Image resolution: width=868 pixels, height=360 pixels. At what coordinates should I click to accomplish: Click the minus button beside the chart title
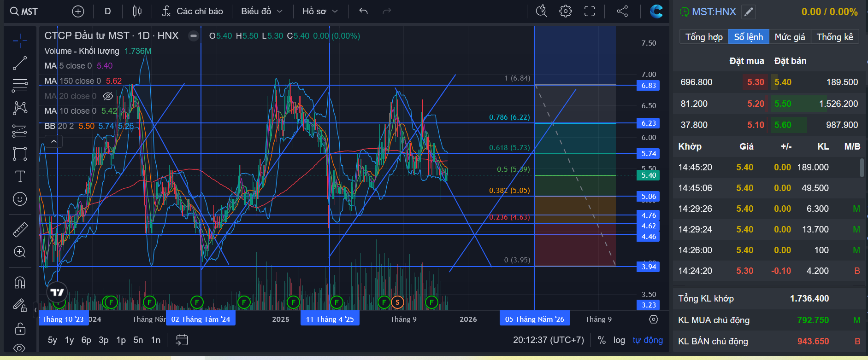tap(194, 36)
